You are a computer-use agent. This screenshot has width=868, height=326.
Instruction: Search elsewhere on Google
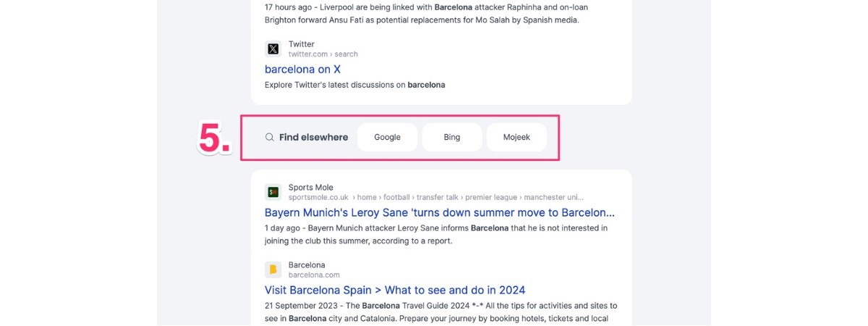[387, 137]
